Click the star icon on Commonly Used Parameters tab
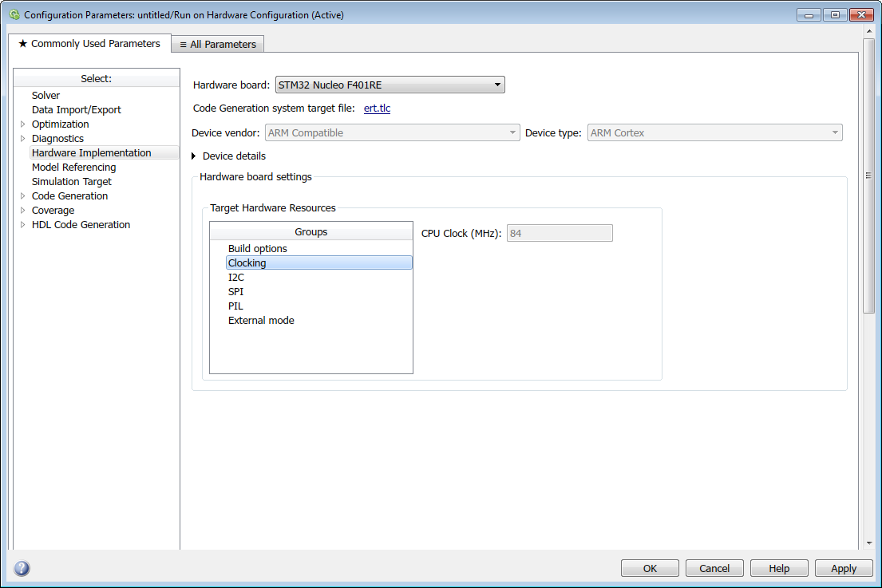The width and height of the screenshot is (882, 588). 23,43
